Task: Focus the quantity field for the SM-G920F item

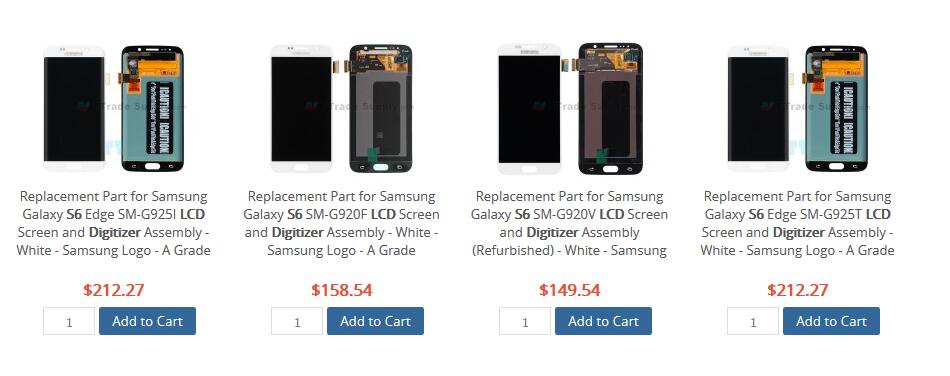Action: (x=297, y=321)
